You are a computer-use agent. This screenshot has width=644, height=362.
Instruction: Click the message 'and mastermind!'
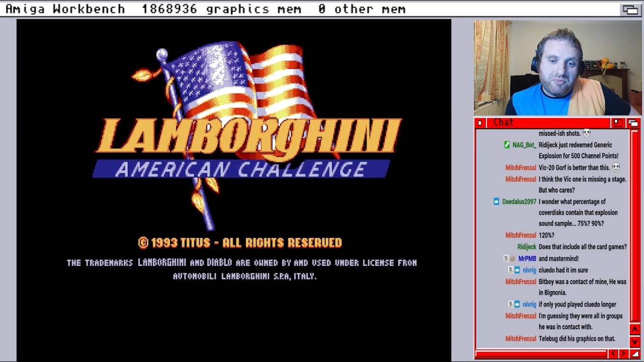point(558,258)
